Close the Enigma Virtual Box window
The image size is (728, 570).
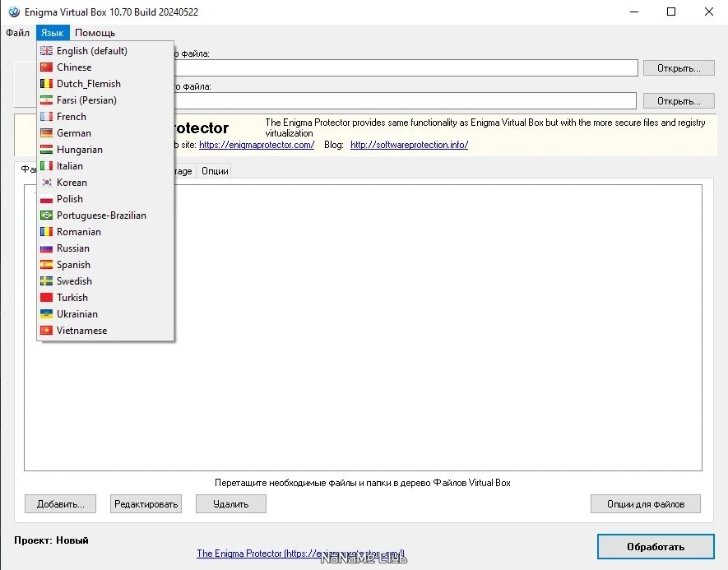click(708, 12)
